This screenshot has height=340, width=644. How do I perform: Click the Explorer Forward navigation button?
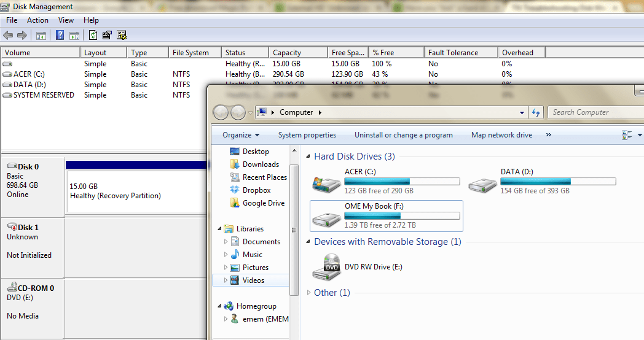point(238,112)
